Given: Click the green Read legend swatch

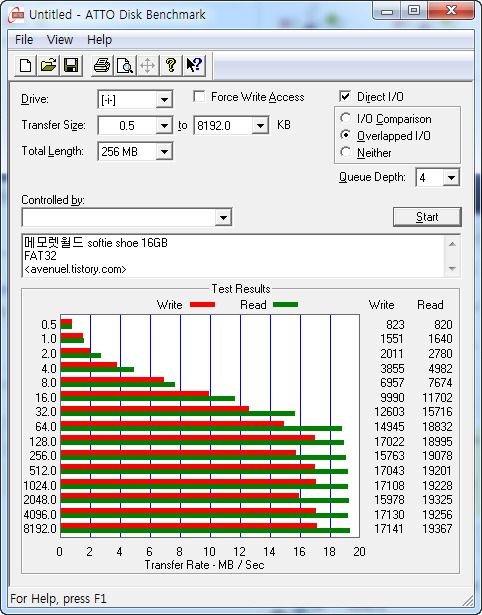Looking at the screenshot, I should 285,304.
